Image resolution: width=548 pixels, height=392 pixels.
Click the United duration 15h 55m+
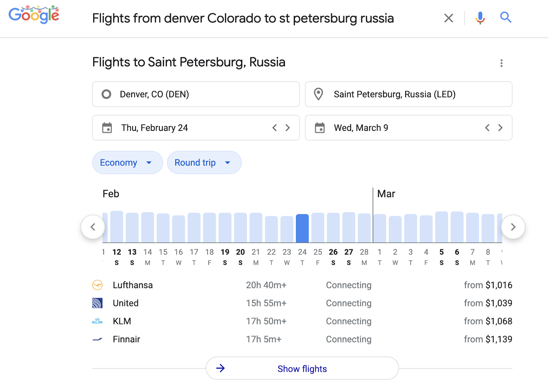pyautogui.click(x=266, y=303)
